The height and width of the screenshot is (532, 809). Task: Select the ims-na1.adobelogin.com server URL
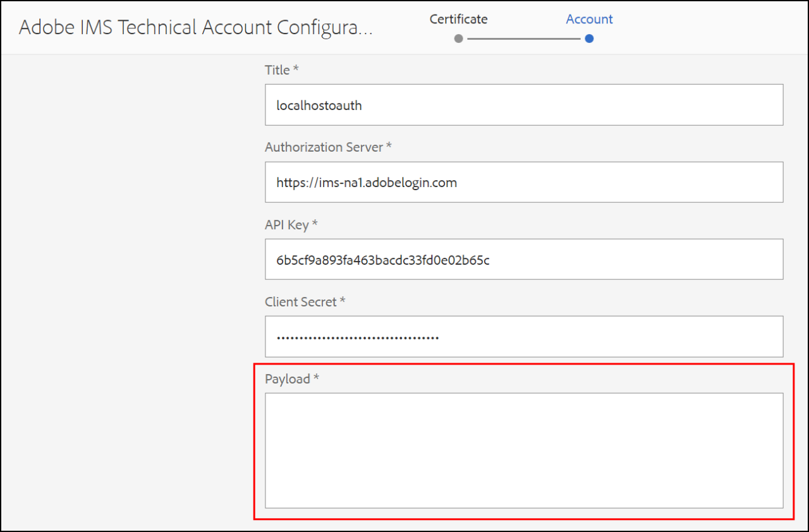366,182
